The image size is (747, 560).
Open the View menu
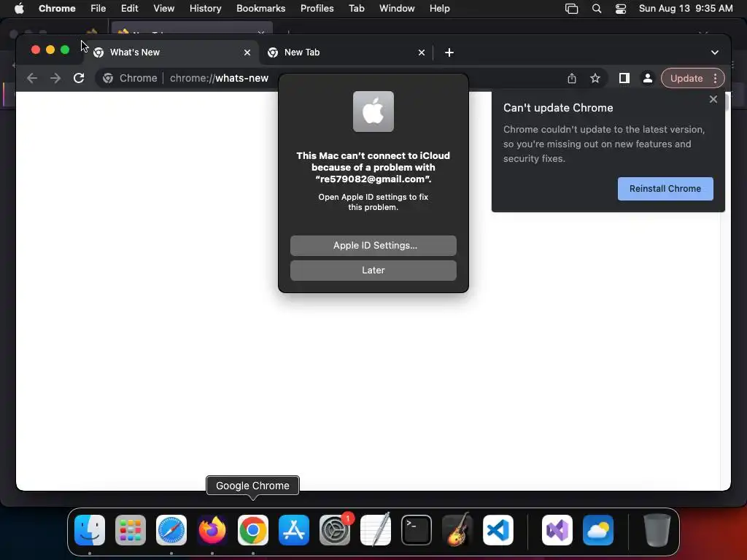[x=164, y=9]
